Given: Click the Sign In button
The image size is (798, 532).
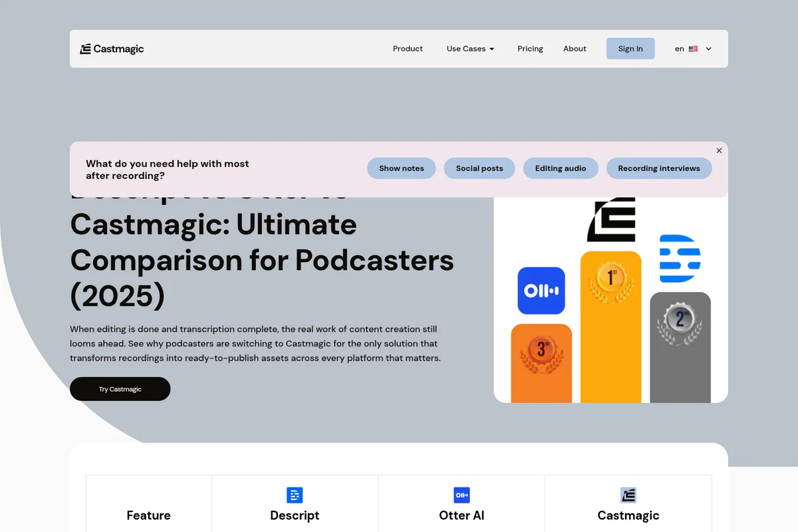Looking at the screenshot, I should 630,49.
